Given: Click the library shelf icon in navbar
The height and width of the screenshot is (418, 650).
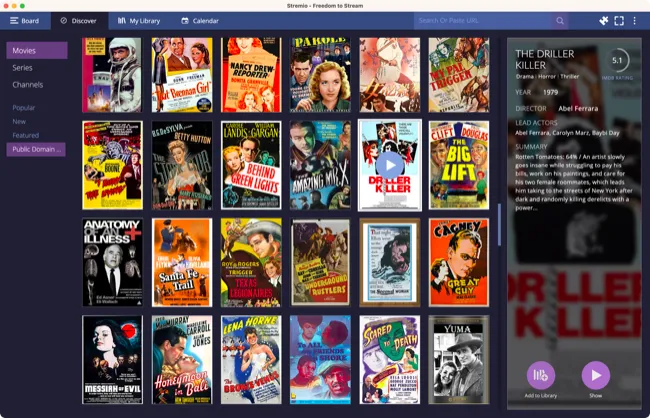Looking at the screenshot, I should click(121, 21).
